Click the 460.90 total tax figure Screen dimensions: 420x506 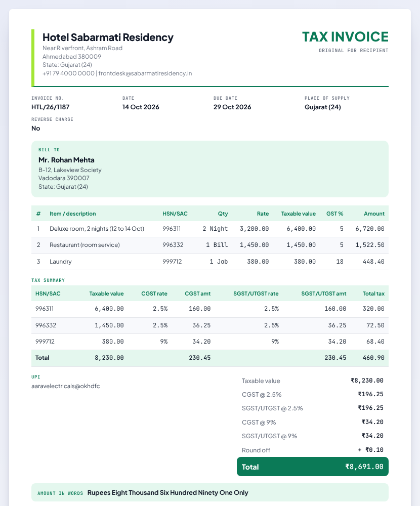tap(373, 358)
